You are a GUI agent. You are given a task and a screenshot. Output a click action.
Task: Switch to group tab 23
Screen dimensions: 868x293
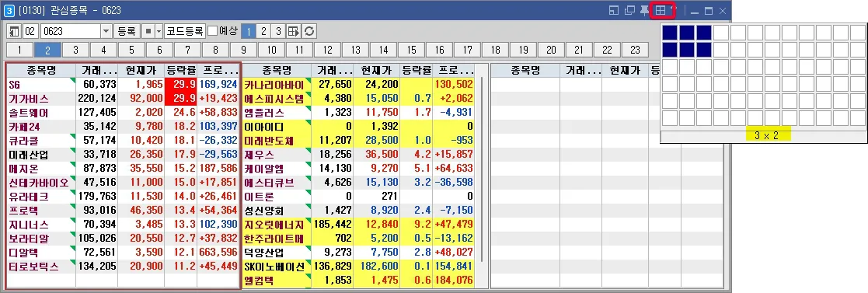pos(635,51)
